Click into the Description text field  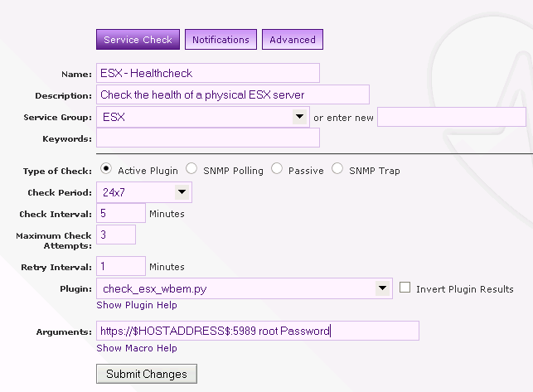tap(232, 94)
